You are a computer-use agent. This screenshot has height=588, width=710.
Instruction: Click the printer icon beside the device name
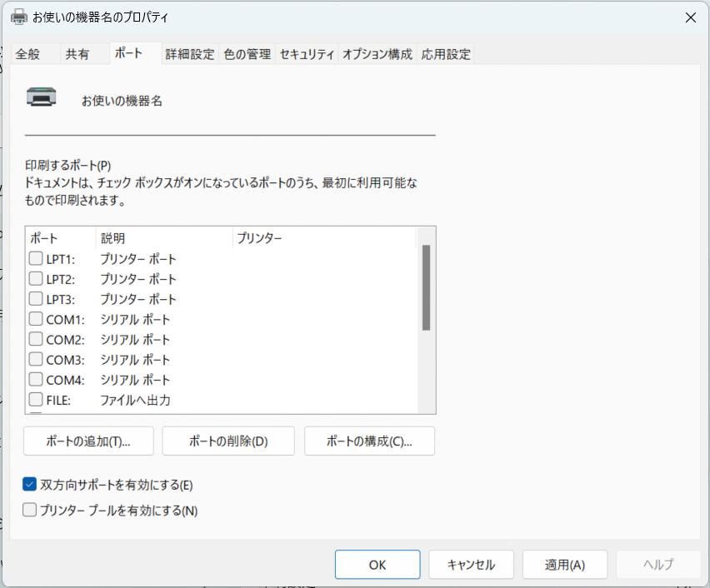tap(42, 97)
